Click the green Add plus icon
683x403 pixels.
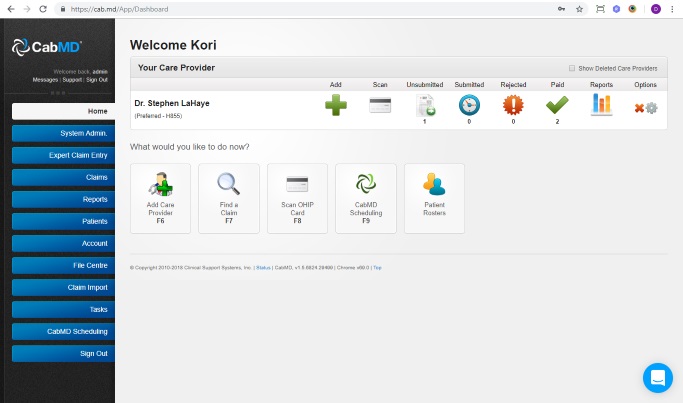[336, 105]
